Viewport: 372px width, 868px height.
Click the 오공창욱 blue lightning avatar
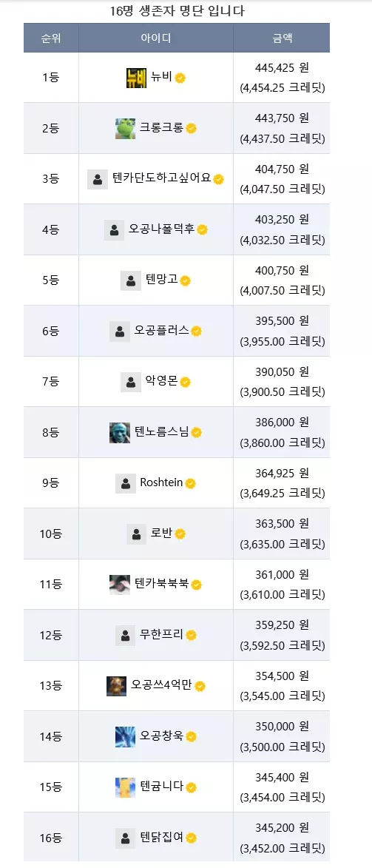tap(125, 737)
